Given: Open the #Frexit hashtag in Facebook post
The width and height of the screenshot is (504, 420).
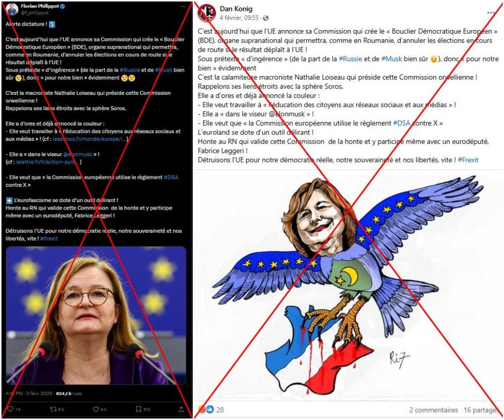Looking at the screenshot, I should (468, 160).
